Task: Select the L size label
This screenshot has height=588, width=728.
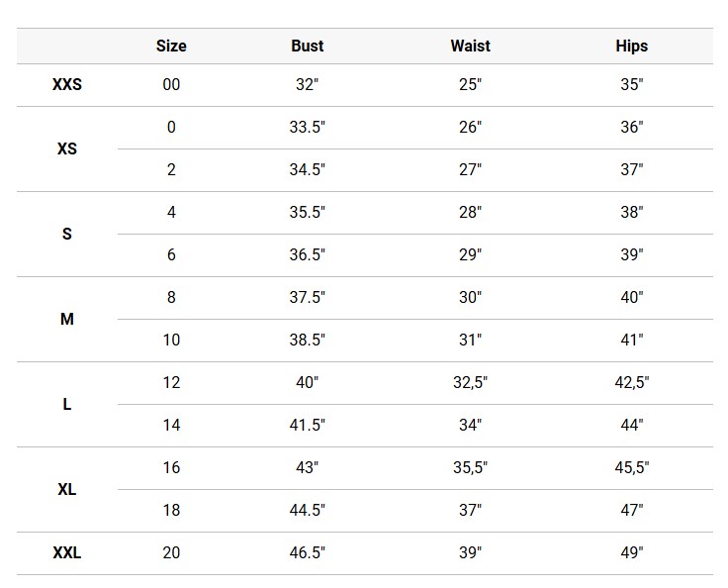Action: [67, 405]
